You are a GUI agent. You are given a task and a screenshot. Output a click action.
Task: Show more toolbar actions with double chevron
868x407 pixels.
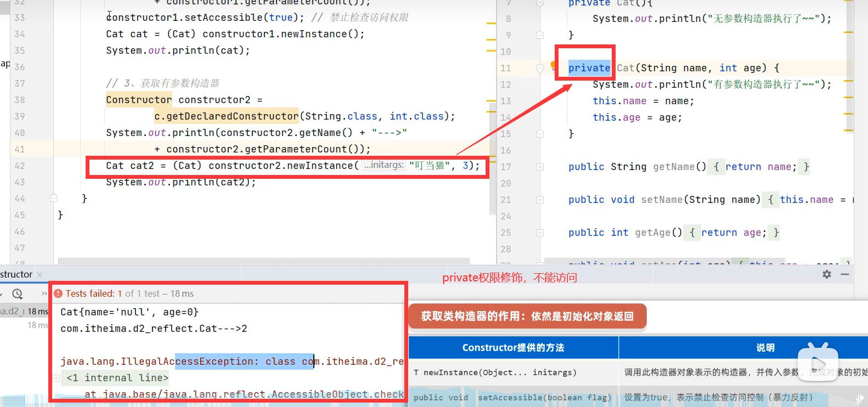(x=44, y=294)
